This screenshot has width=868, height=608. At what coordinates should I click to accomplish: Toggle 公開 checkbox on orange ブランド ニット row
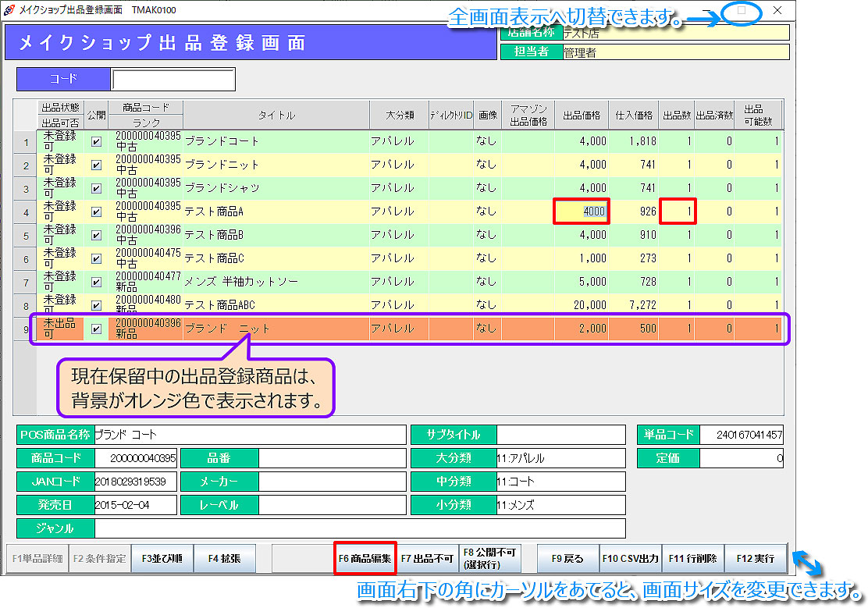click(96, 329)
